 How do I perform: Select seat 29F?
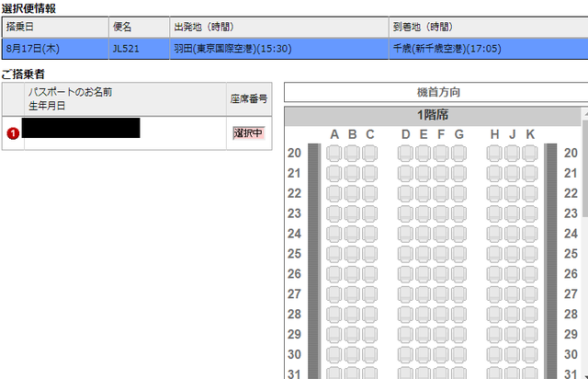pos(441,334)
